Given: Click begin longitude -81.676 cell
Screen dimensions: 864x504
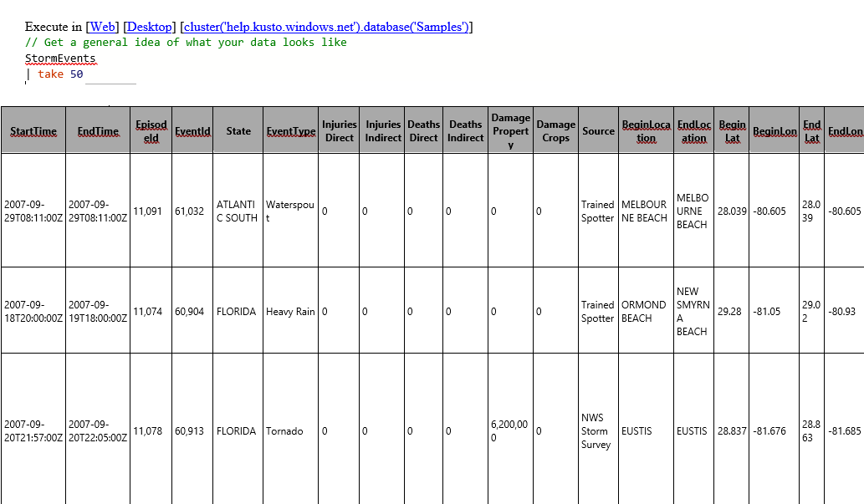Looking at the screenshot, I should coord(775,430).
